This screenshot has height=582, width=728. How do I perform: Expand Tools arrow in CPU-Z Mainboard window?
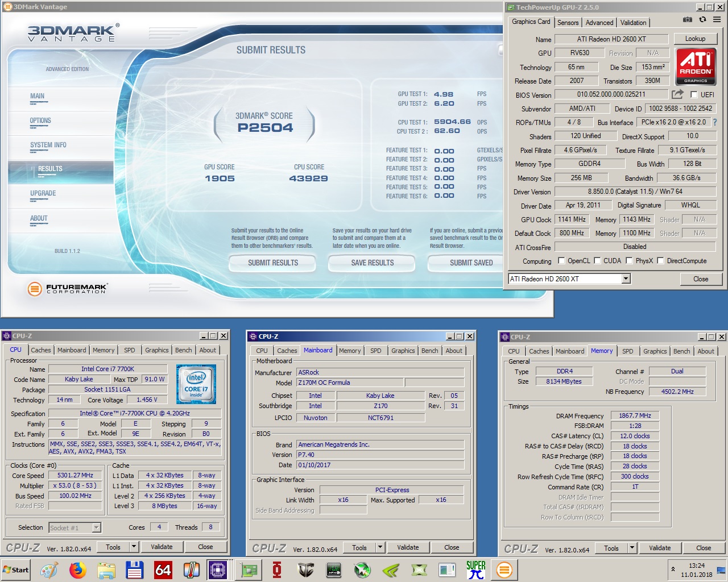click(x=380, y=548)
